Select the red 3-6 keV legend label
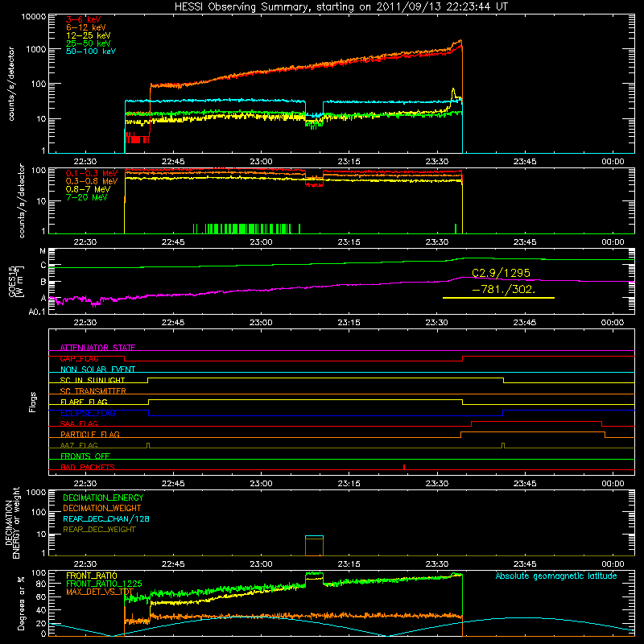Viewport: 644px width, 644px height. pos(84,19)
